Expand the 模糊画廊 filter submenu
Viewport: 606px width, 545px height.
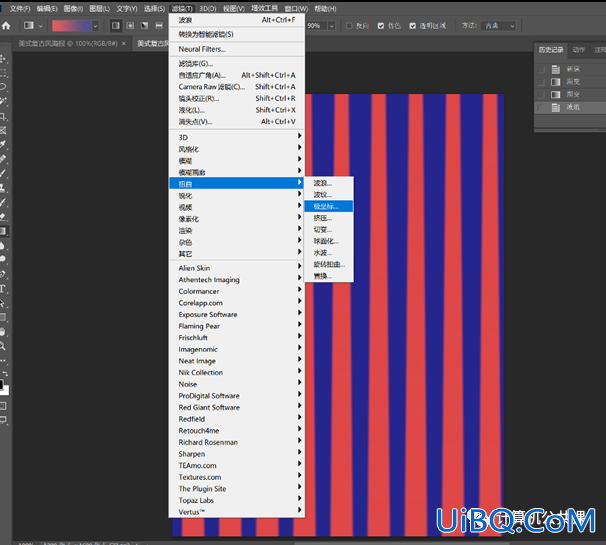point(237,172)
